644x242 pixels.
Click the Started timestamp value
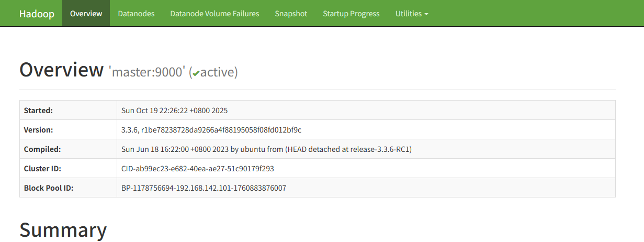pos(174,111)
